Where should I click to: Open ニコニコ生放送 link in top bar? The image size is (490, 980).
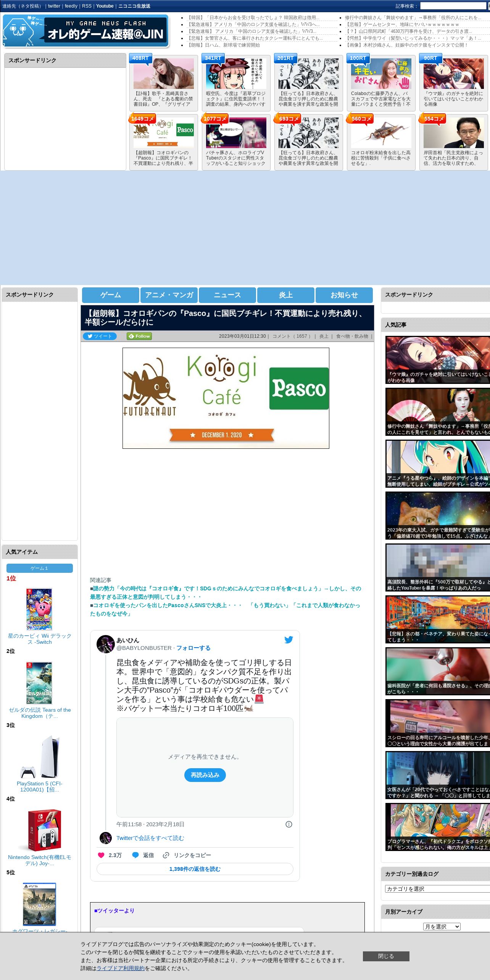tap(134, 6)
